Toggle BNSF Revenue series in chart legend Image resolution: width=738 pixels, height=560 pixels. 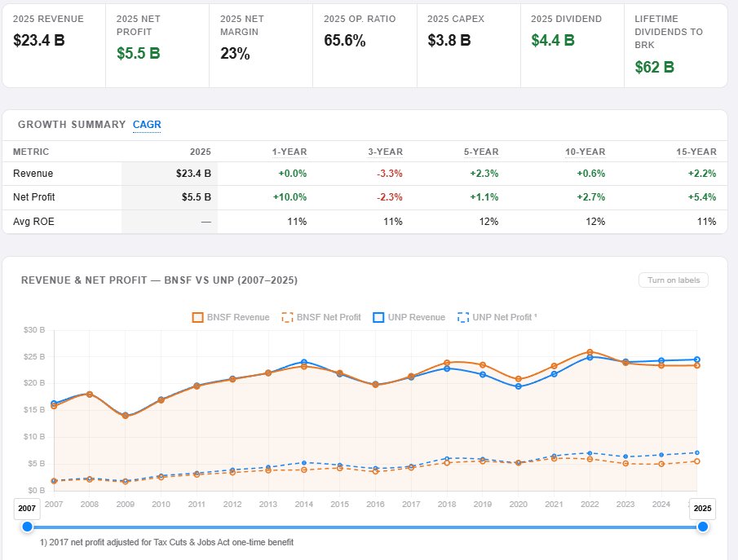tap(231, 317)
